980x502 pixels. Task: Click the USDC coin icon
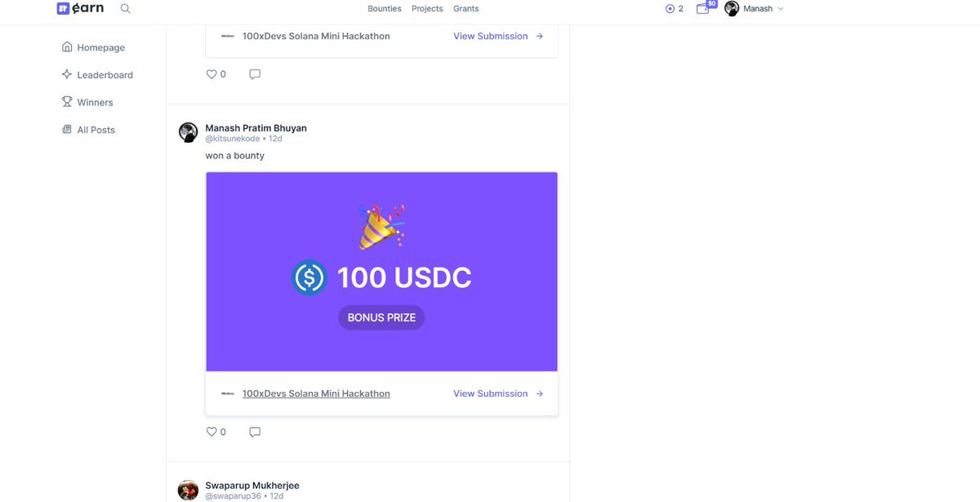[x=310, y=278]
